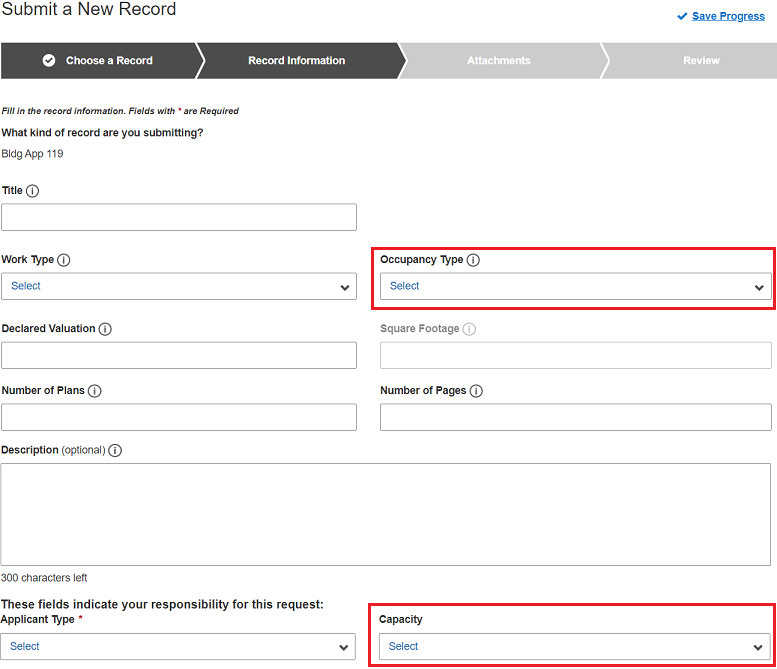Click the '300 characters left' counter text
Viewport: 777px width, 669px height.
click(44, 578)
